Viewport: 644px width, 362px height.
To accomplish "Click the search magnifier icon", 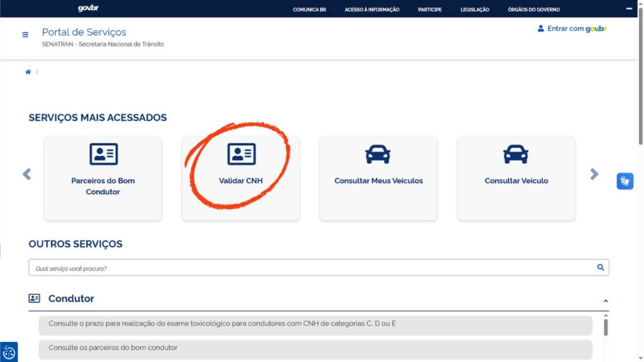I will pos(600,267).
